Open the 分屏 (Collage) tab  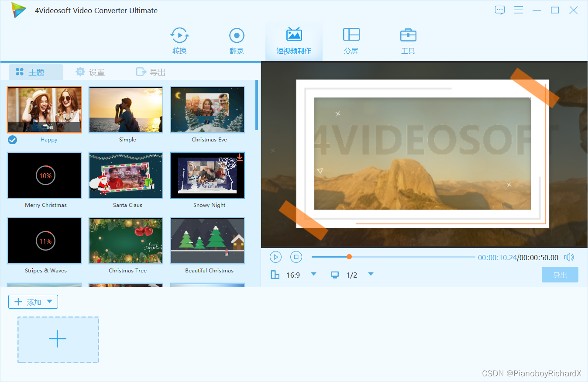351,41
